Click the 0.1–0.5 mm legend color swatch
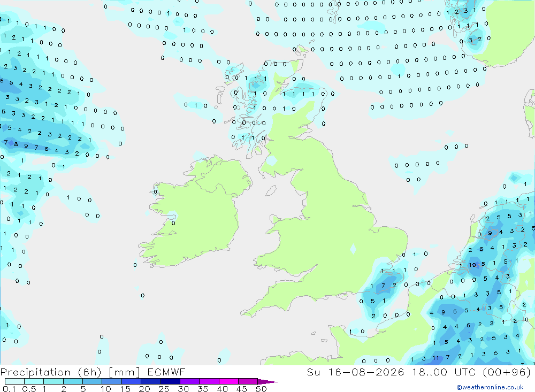Screen dimensions: 535x392 point(14,381)
